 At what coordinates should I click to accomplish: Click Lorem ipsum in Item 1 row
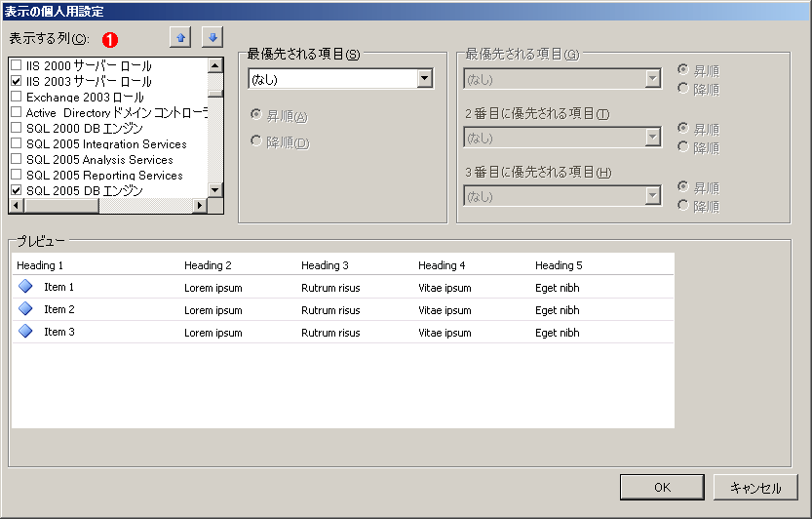click(213, 288)
